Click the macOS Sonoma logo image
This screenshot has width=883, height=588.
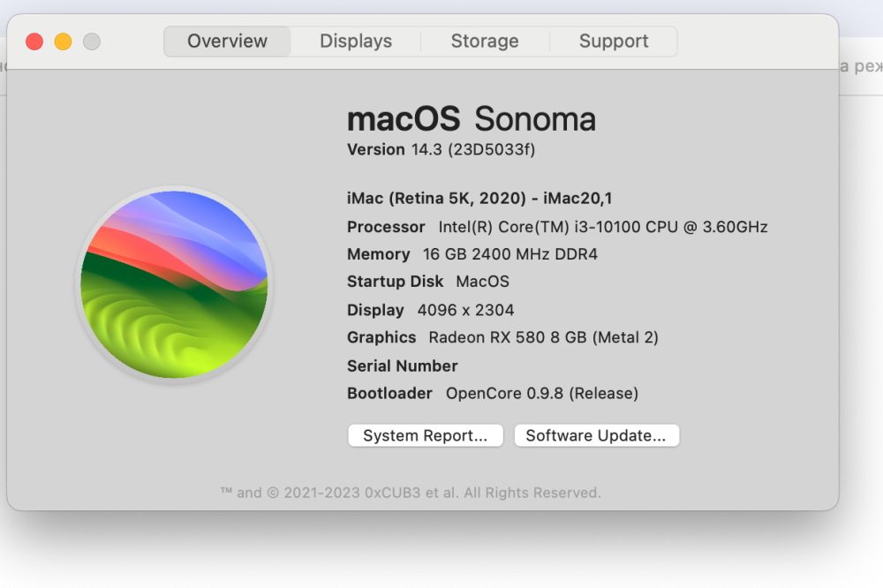coord(174,284)
